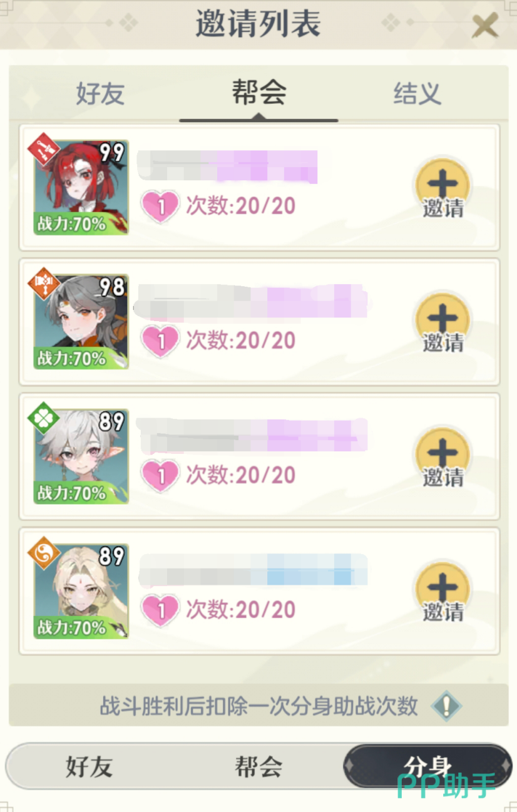Close the 邀请列表 panel
This screenshot has height=812, width=517.
point(485,26)
